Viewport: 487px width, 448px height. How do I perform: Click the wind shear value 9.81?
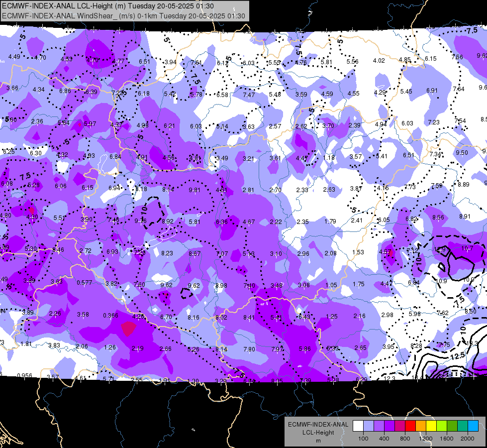coord(195,190)
